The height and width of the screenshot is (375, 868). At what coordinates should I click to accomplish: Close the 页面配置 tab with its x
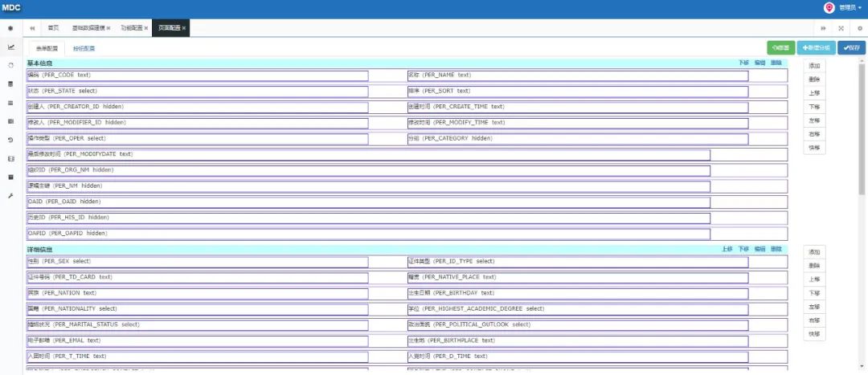coord(184,28)
